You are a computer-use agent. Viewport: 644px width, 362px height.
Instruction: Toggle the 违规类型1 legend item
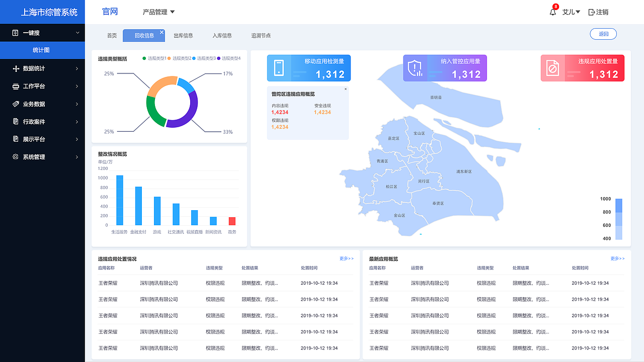point(156,58)
